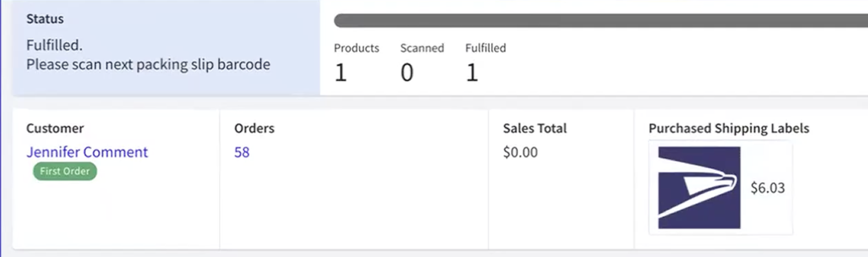Click the Orders column heading
The image size is (868, 257).
click(x=254, y=128)
